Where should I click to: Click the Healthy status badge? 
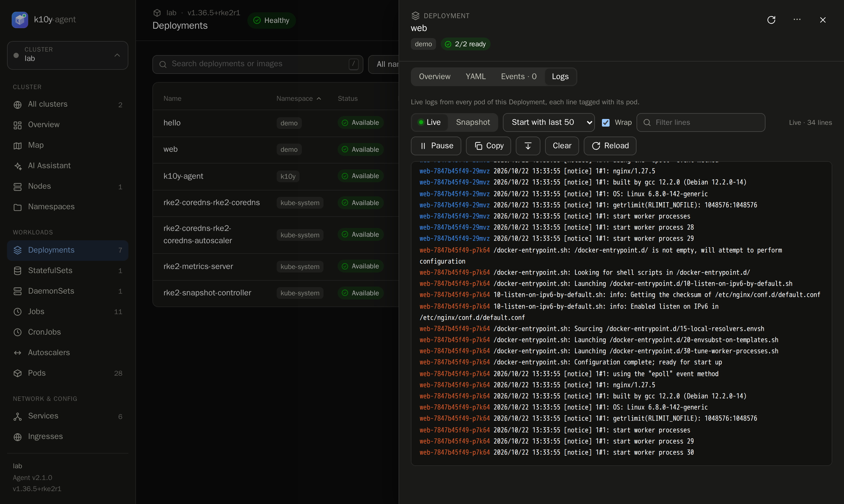(271, 21)
